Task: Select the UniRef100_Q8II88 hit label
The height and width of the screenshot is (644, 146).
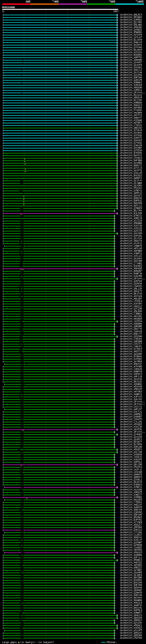Action: coord(131,464)
